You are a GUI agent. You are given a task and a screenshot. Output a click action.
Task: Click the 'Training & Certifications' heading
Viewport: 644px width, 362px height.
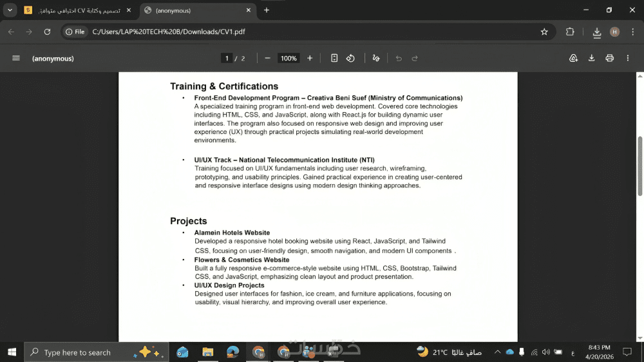pos(224,86)
